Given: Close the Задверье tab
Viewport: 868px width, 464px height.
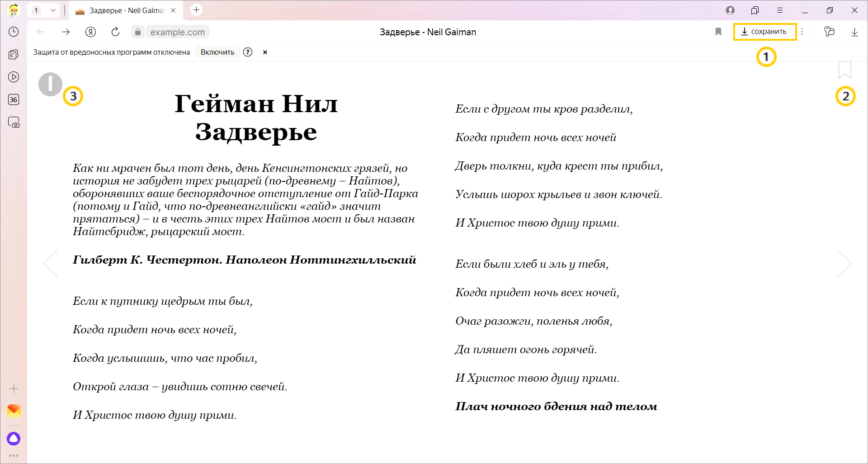Looking at the screenshot, I should [173, 10].
